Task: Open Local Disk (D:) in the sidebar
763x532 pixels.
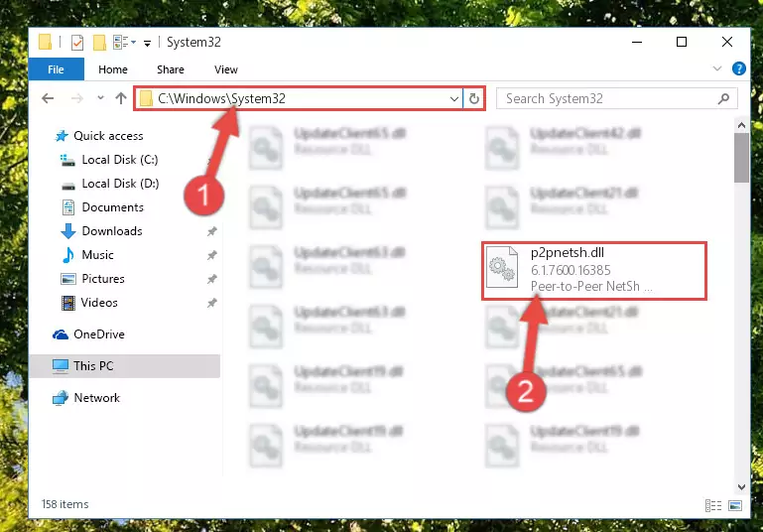Action: (120, 184)
